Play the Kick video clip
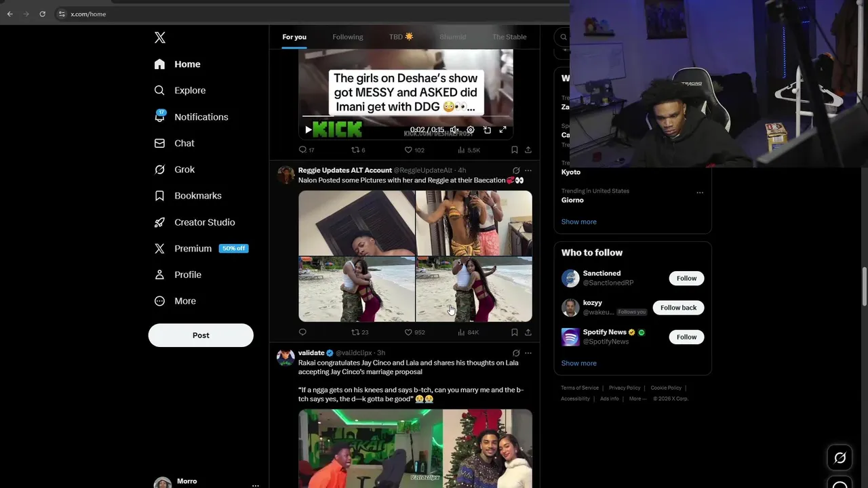Image resolution: width=868 pixels, height=488 pixels. coord(308,129)
